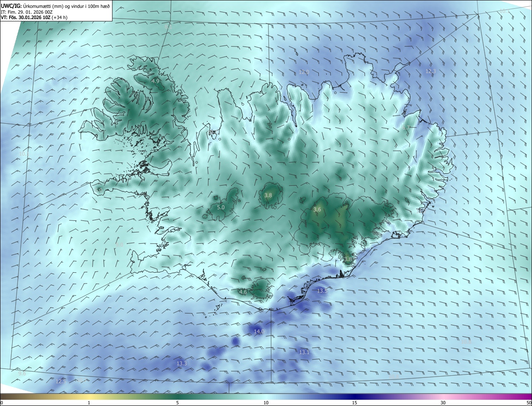
Task: Click the 3.6 value on the large ice cap
Action: click(x=317, y=210)
